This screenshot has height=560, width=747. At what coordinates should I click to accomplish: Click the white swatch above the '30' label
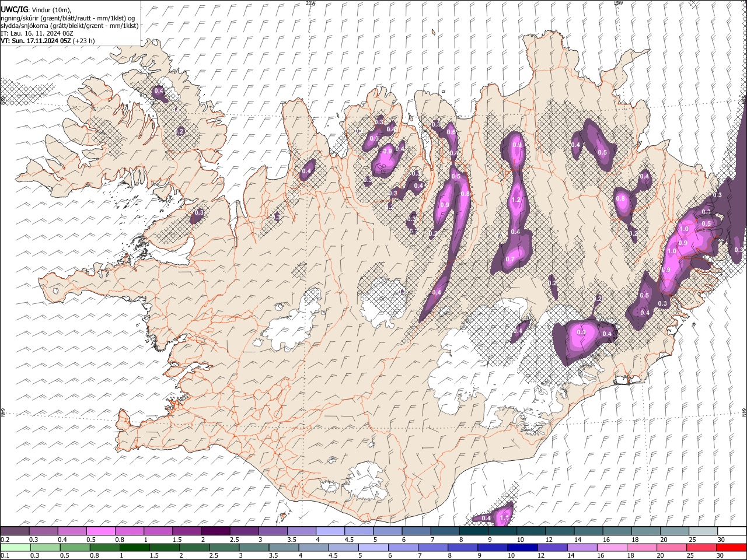click(x=732, y=531)
